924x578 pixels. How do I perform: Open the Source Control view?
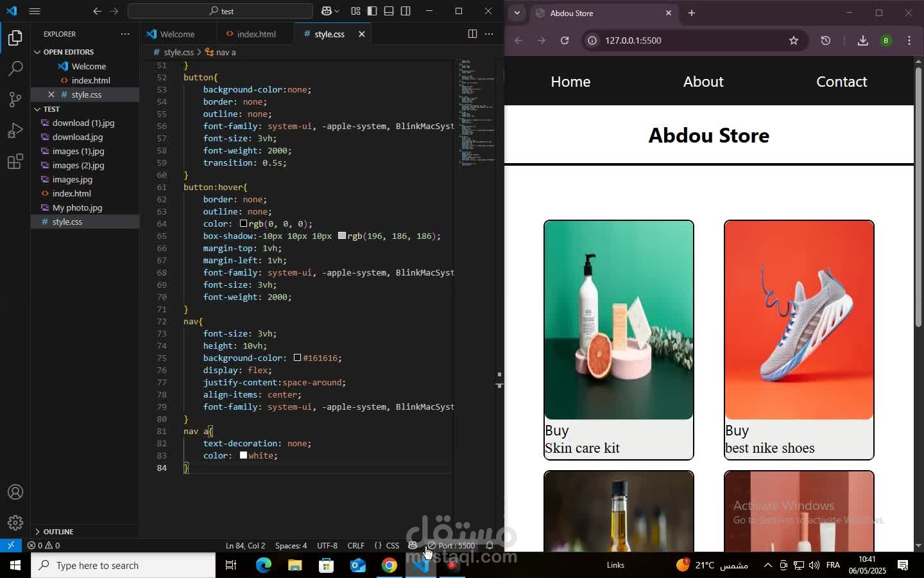click(15, 100)
